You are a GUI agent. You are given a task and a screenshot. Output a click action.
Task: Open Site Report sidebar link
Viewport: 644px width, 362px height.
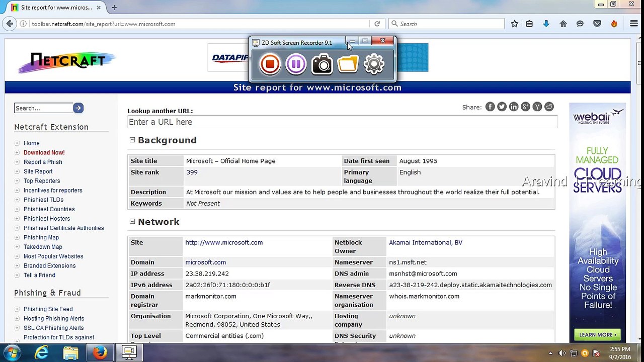tap(38, 171)
